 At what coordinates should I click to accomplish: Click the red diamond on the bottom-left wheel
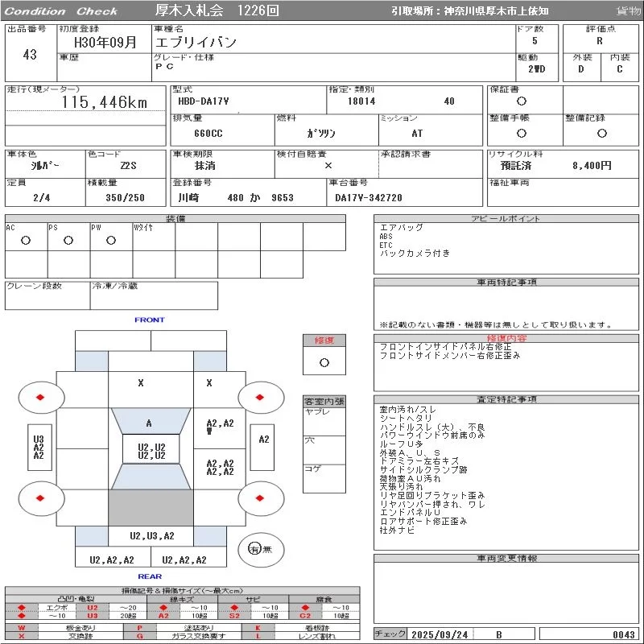[40, 498]
